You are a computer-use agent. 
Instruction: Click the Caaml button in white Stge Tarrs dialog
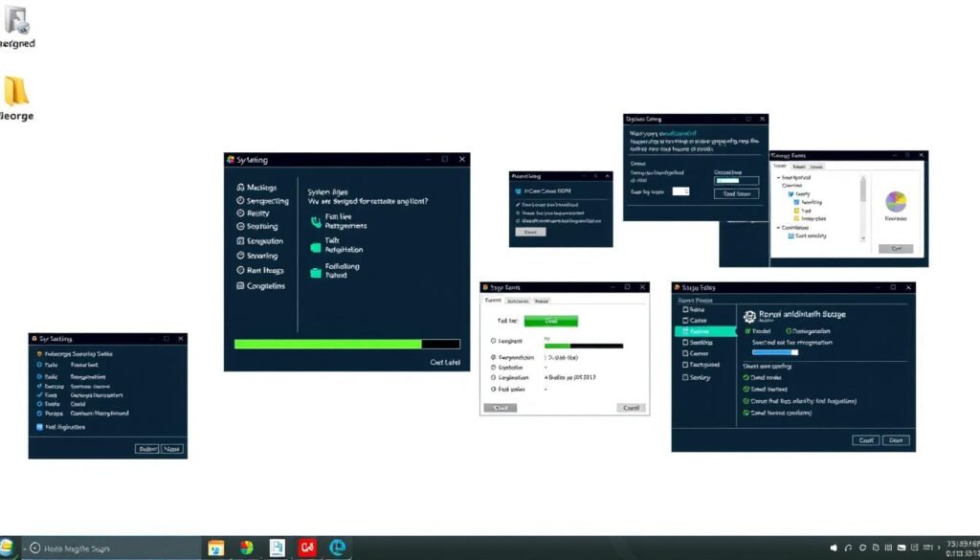point(632,408)
